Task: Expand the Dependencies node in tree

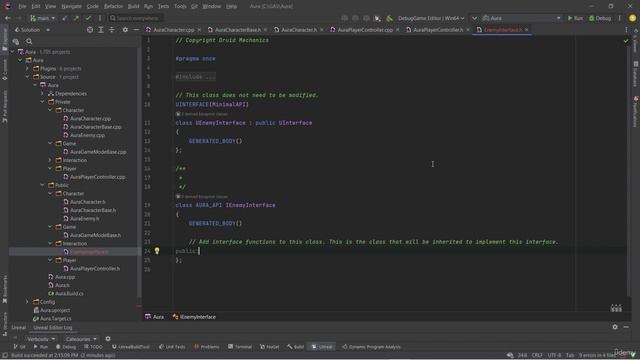Action: pyautogui.click(x=42, y=93)
